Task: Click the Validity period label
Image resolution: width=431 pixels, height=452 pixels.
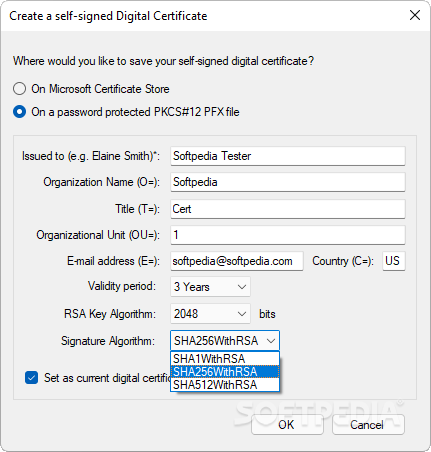Action: pyautogui.click(x=122, y=286)
